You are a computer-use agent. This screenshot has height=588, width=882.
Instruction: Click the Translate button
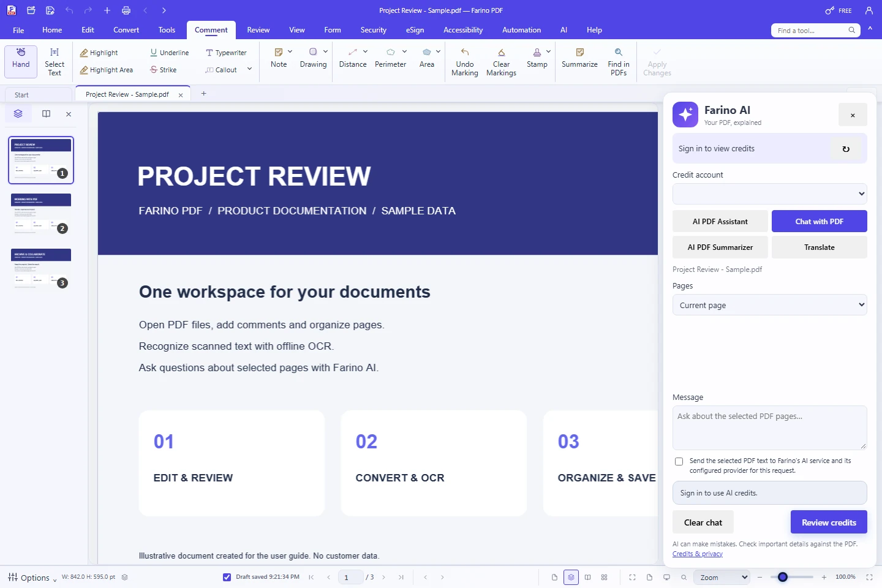point(820,247)
